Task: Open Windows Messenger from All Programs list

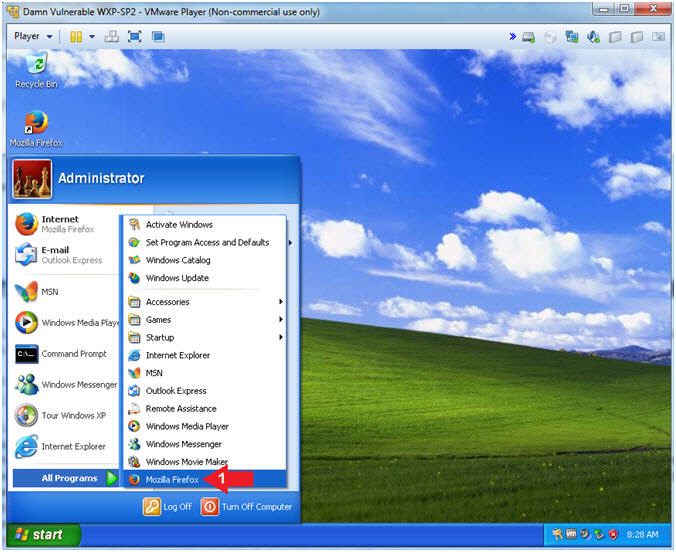Action: click(x=205, y=444)
